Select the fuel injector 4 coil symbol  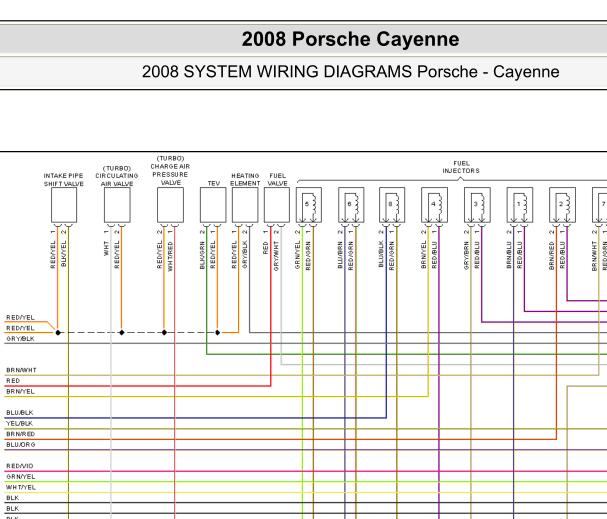pos(434,205)
